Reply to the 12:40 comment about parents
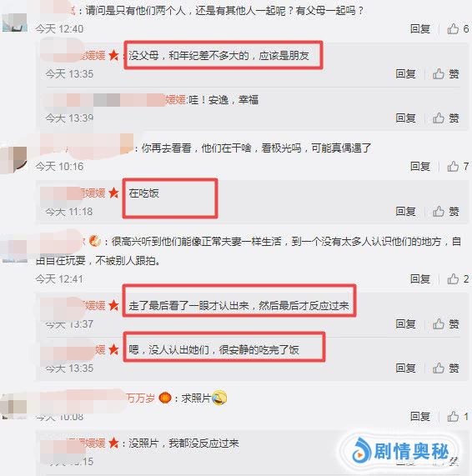 point(420,29)
